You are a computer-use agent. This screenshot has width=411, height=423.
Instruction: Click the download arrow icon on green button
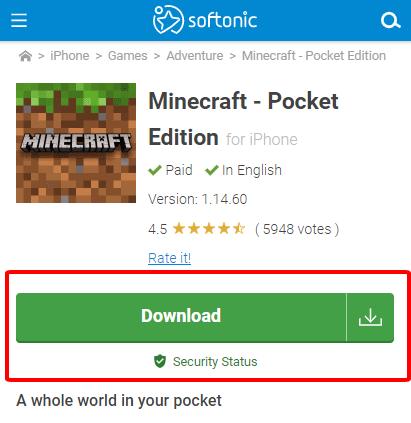370,317
